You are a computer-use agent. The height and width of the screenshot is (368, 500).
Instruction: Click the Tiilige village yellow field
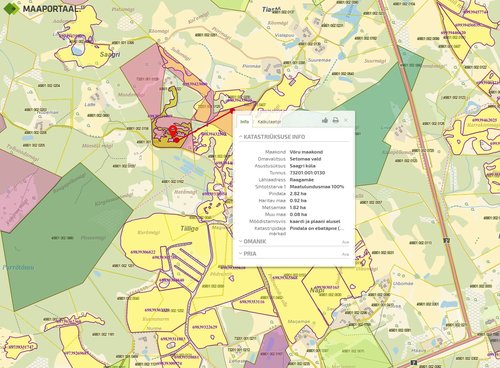pos(189,228)
